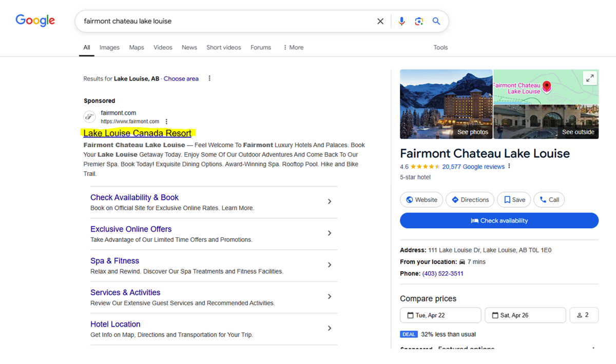The image size is (616, 364).
Task: Switch to the Short videos tab
Action: 224,47
